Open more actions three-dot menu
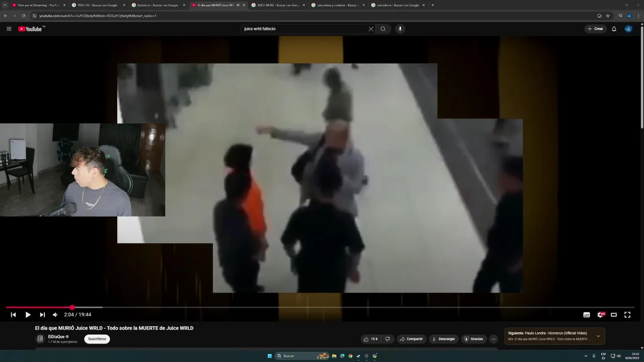This screenshot has height=362, width=644. coord(494,339)
